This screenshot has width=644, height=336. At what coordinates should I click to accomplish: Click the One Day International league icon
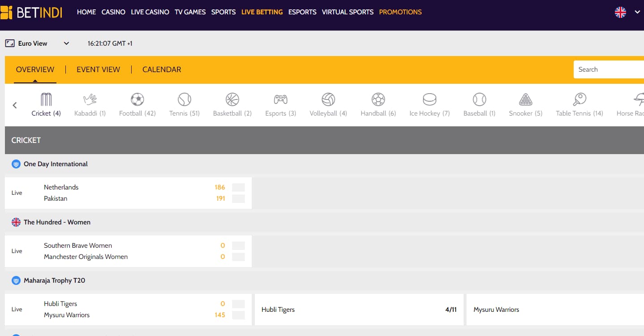(16, 164)
